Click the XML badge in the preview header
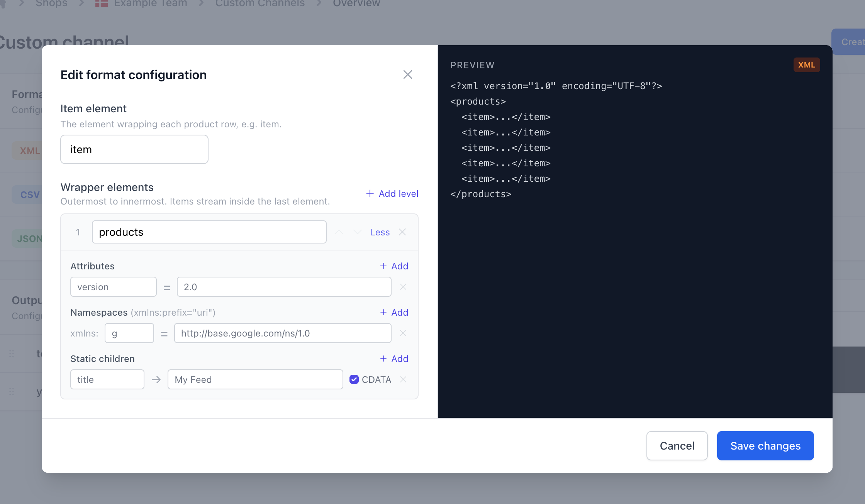The image size is (865, 504). click(807, 65)
